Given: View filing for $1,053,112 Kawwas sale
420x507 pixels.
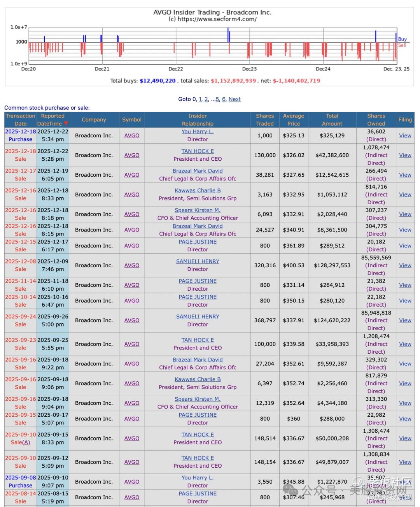Looking at the screenshot, I should (405, 194).
